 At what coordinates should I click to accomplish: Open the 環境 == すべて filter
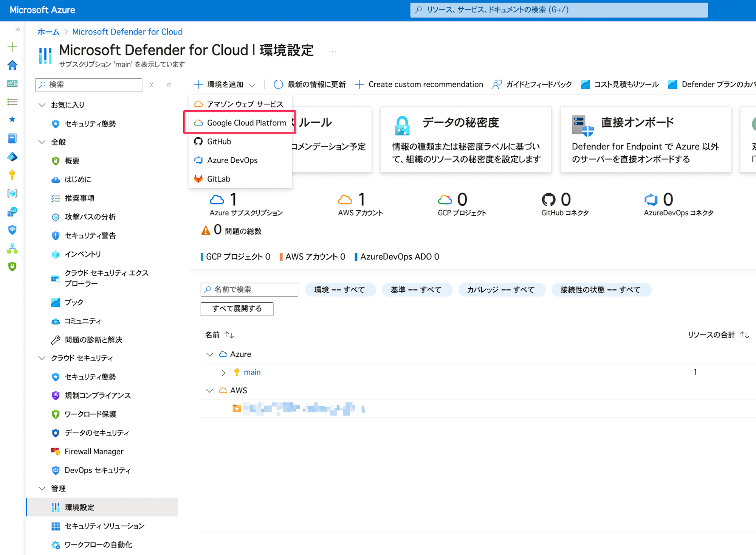click(x=340, y=290)
